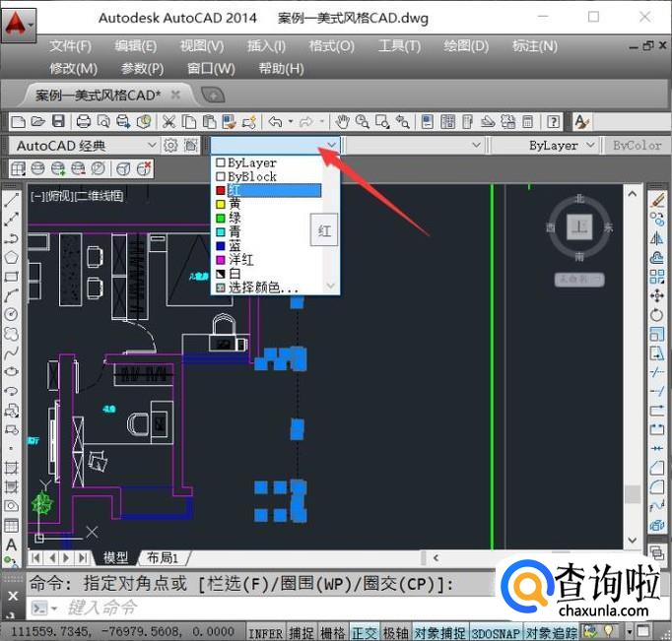Viewport: 672px width, 641px height.
Task: Switch to the 模型 model tab
Action: (x=115, y=558)
